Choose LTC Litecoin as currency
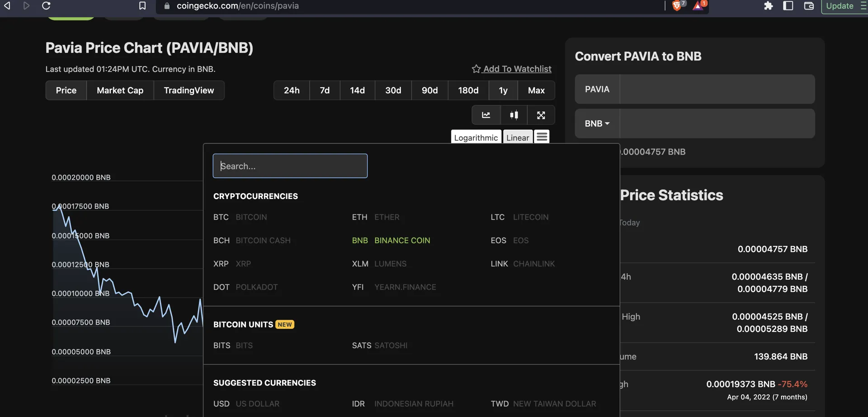Image resolution: width=868 pixels, height=417 pixels. [519, 217]
